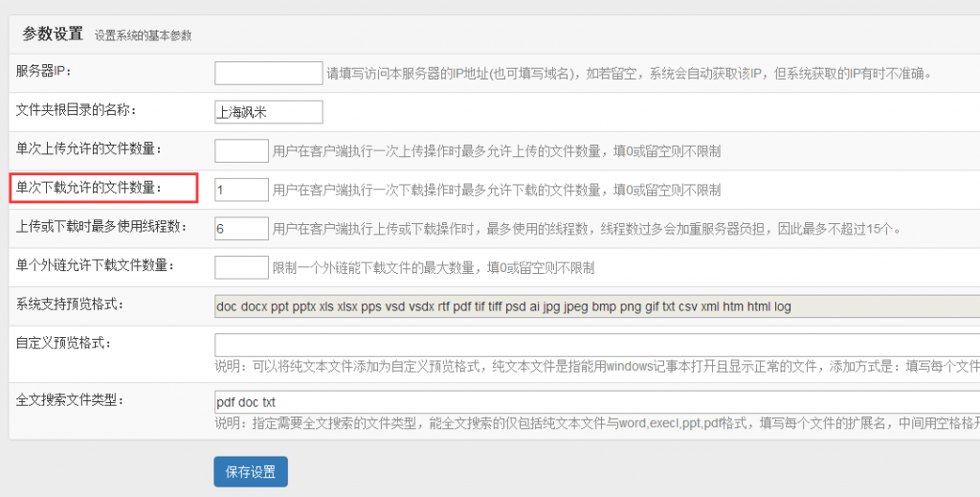Click the 服务器IP label

[44, 71]
